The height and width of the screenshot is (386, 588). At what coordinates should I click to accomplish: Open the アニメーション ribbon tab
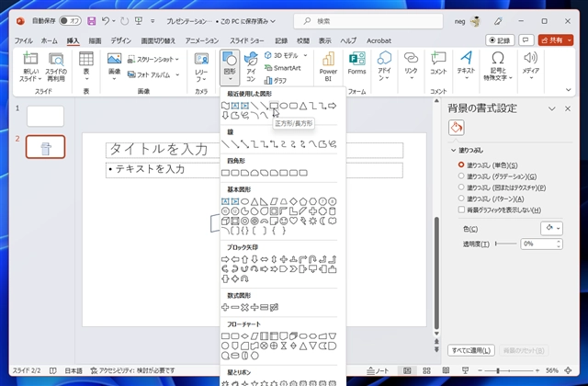[x=202, y=40]
